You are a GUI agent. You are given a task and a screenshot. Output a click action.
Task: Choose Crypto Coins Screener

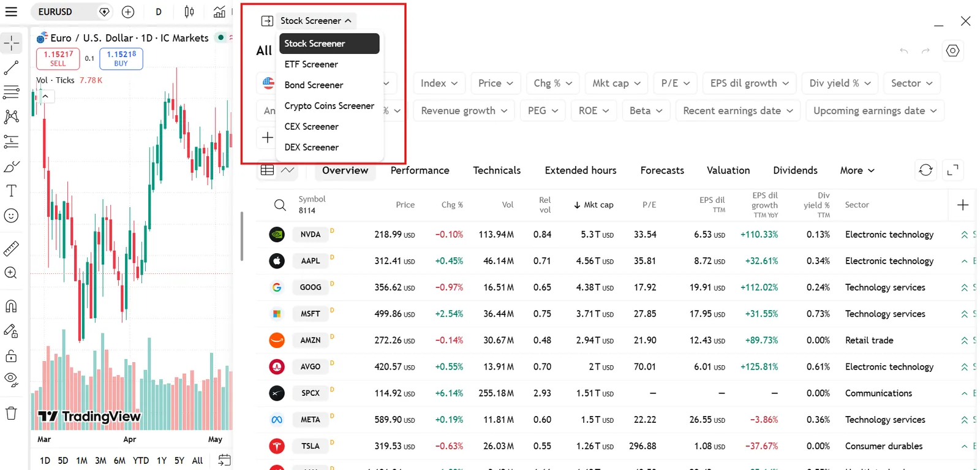pyautogui.click(x=329, y=106)
